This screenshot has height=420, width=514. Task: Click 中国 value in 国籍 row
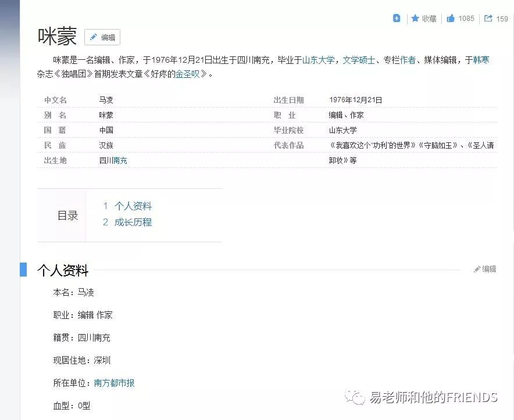[x=106, y=130]
